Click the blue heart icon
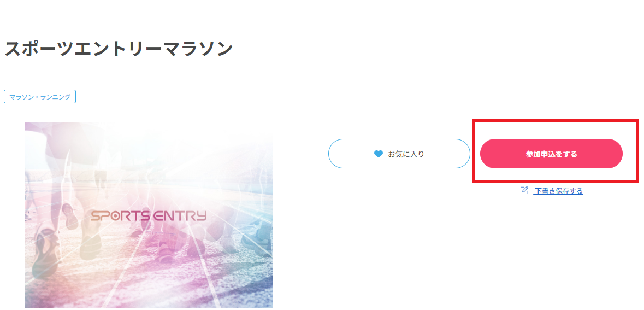The height and width of the screenshot is (310, 644). coord(379,154)
